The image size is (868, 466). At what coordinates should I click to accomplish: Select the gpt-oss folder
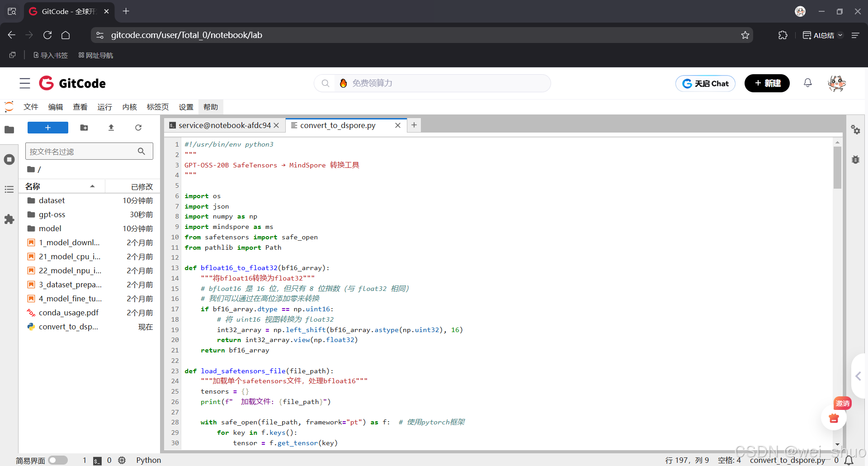click(89, 214)
